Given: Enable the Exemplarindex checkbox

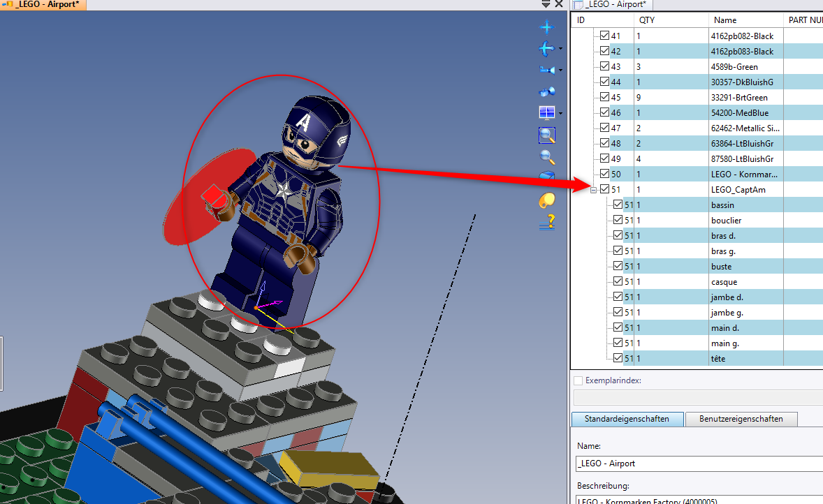Looking at the screenshot, I should click(x=578, y=380).
